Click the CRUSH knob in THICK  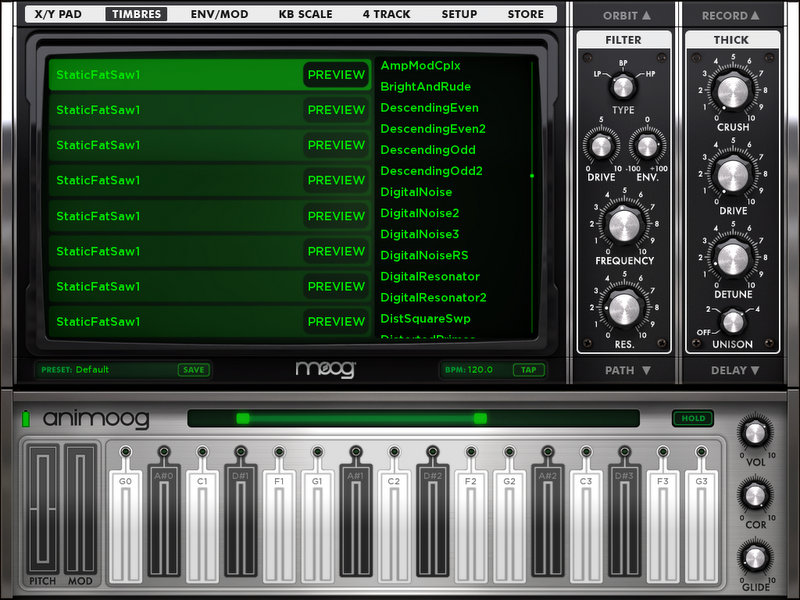(733, 92)
